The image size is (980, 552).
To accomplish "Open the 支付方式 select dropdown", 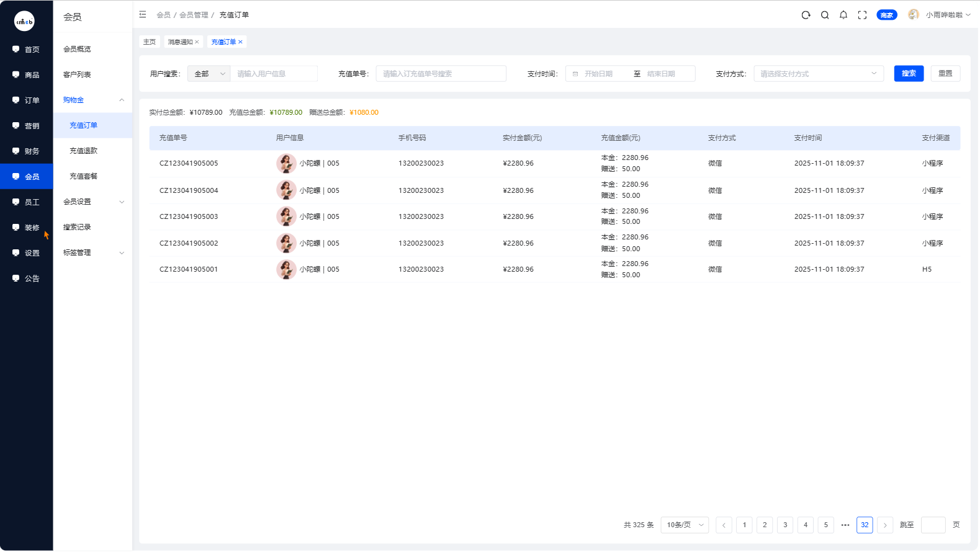I will click(x=818, y=74).
